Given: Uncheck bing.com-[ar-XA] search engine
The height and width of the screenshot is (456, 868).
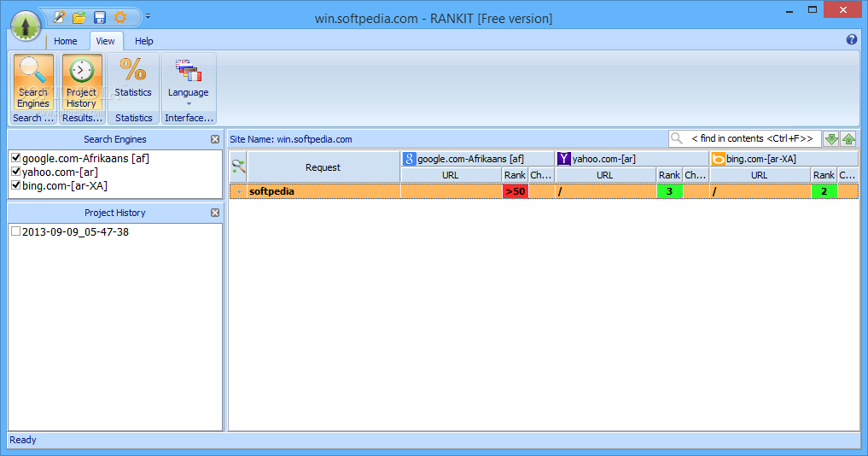Looking at the screenshot, I should point(16,185).
